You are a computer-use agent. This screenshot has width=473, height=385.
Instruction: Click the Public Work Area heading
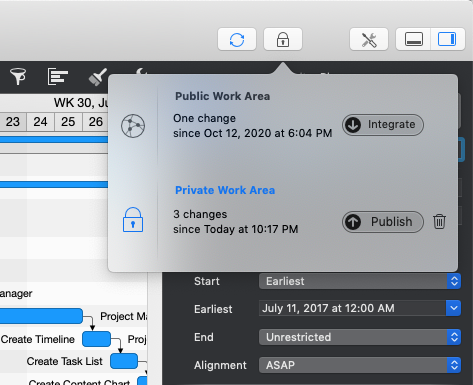click(x=222, y=96)
